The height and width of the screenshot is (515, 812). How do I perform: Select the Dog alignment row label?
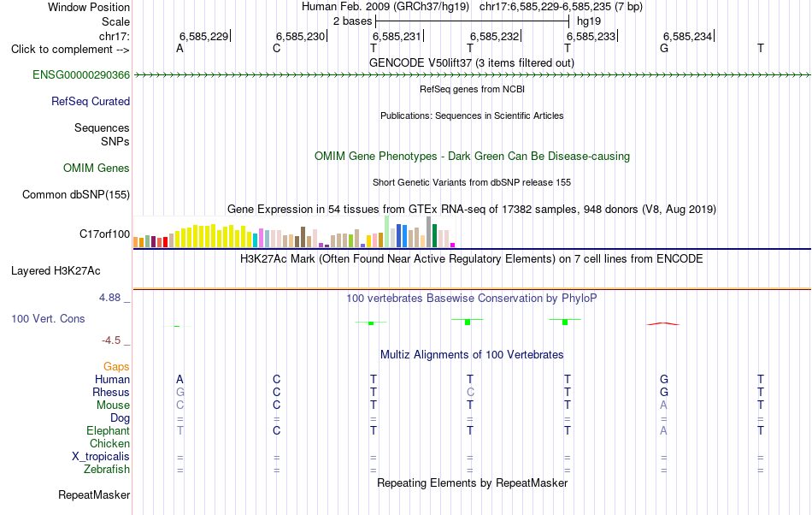pyautogui.click(x=121, y=417)
